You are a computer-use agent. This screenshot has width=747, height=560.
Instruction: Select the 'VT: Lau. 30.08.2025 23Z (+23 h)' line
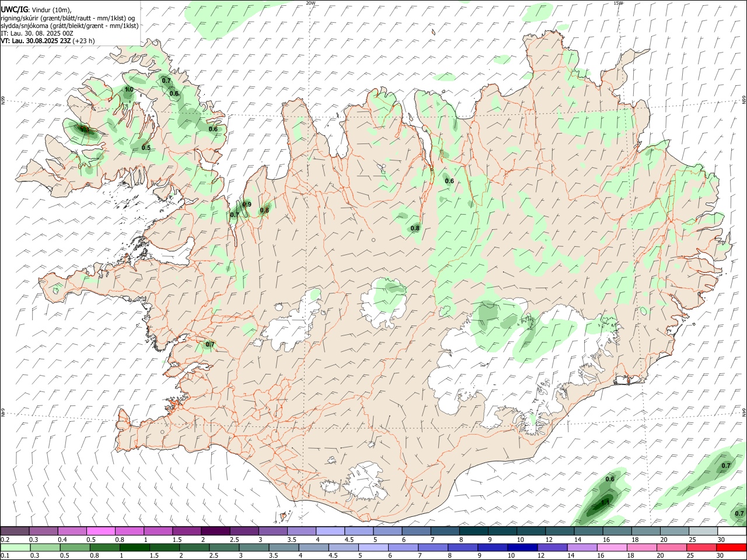(48, 41)
